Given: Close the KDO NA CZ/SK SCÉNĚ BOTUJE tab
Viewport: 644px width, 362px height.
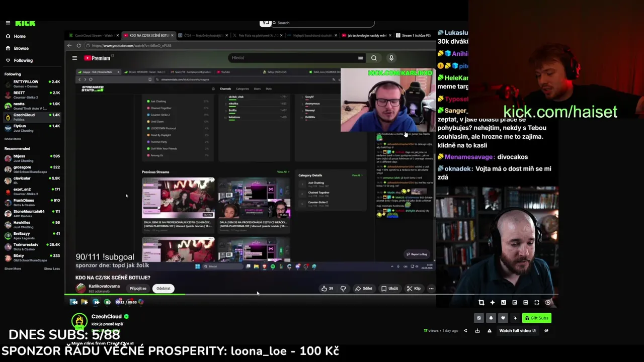Looking at the screenshot, I should click(x=172, y=35).
